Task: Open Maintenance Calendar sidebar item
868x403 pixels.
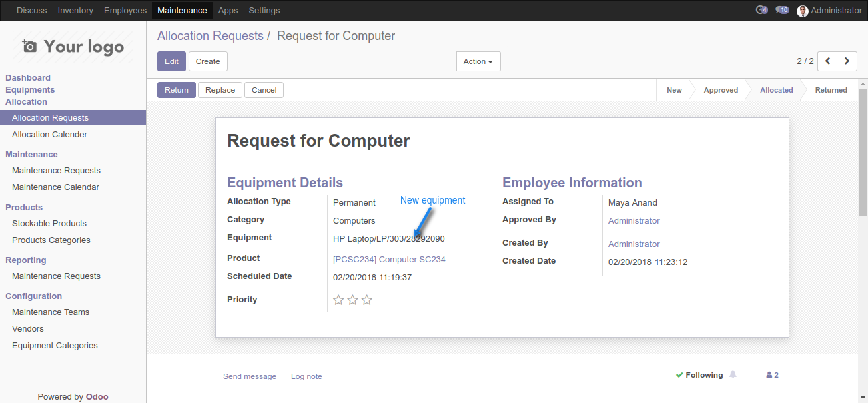Action: coord(73,187)
